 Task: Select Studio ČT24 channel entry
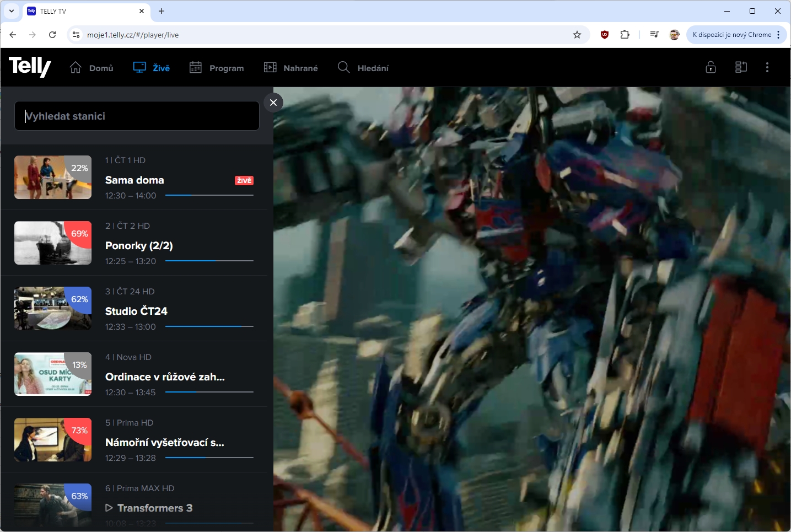(x=136, y=311)
